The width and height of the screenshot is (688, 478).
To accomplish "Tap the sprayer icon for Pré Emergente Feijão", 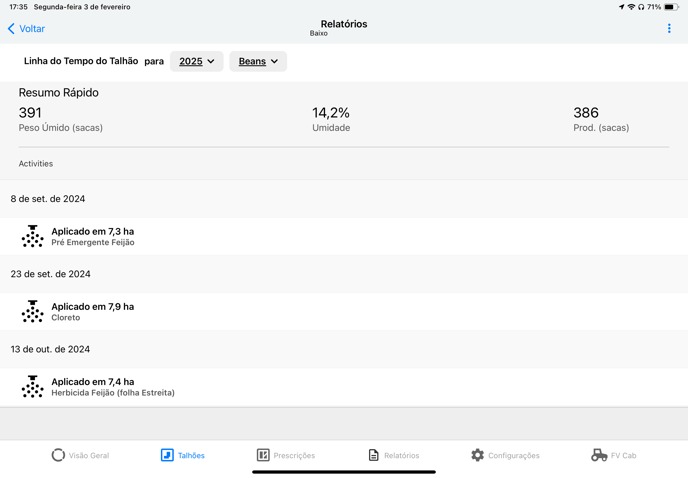I will point(33,236).
